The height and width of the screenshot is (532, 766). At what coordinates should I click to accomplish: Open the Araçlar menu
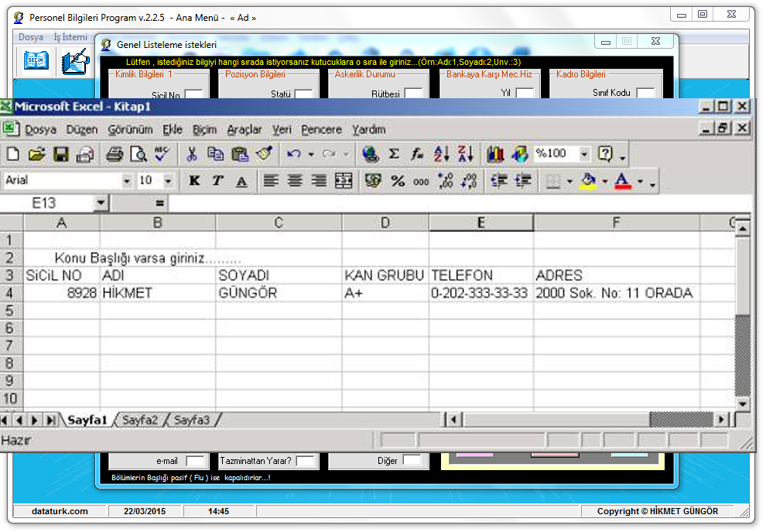(245, 129)
